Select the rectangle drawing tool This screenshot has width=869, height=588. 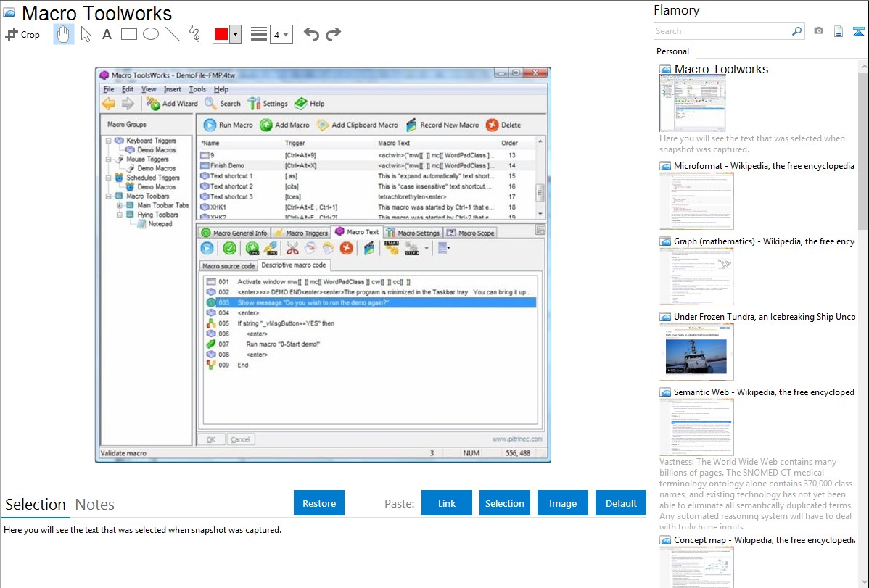(x=128, y=34)
